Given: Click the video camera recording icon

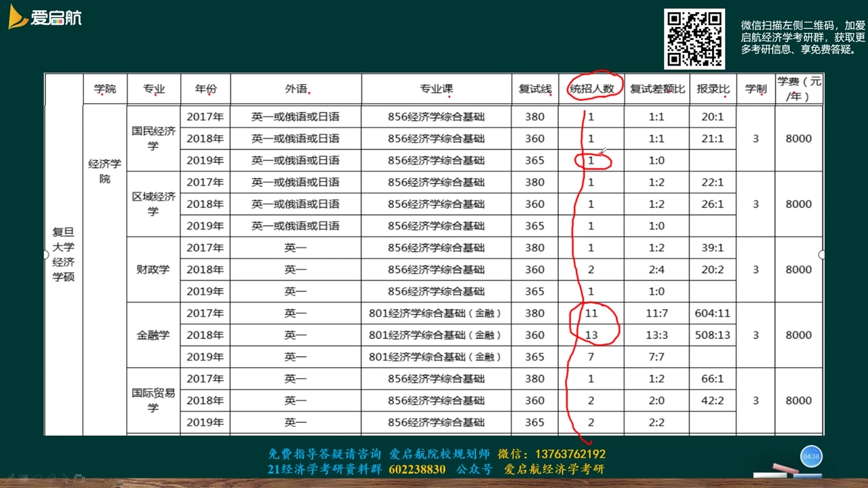Looking at the screenshot, I should click(79, 478).
